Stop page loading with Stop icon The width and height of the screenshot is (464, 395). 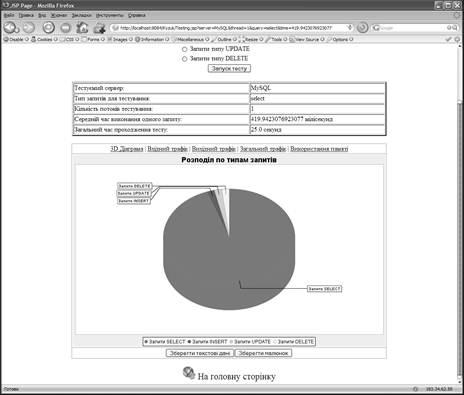66,28
